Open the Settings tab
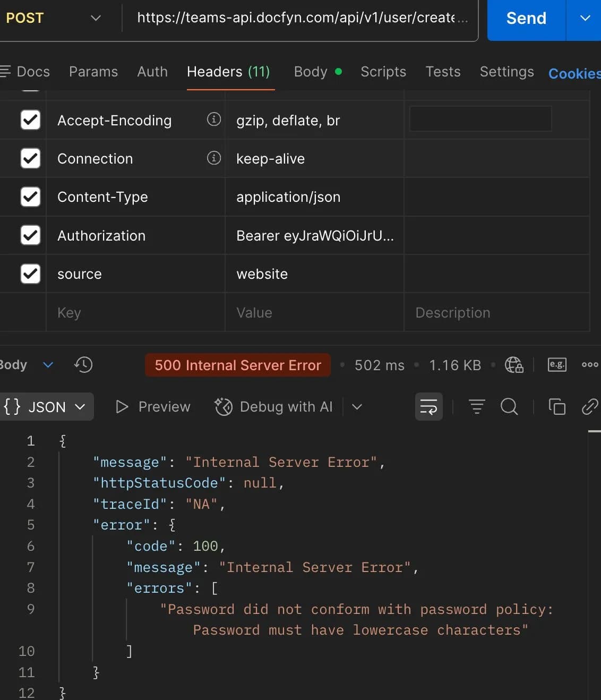601x700 pixels. (x=506, y=72)
